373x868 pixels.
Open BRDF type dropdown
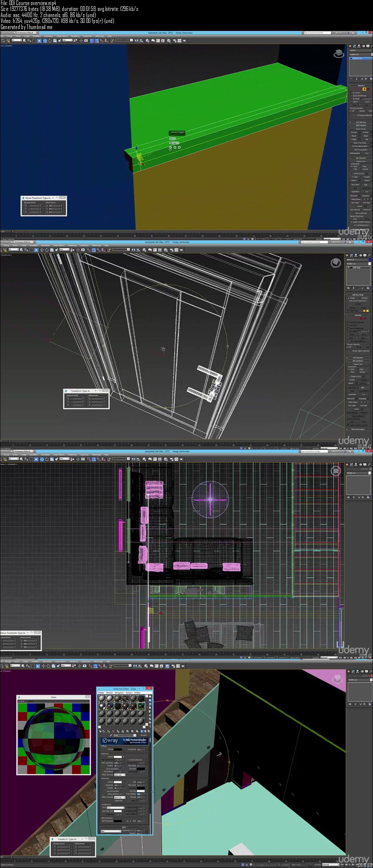pyautogui.click(x=111, y=831)
